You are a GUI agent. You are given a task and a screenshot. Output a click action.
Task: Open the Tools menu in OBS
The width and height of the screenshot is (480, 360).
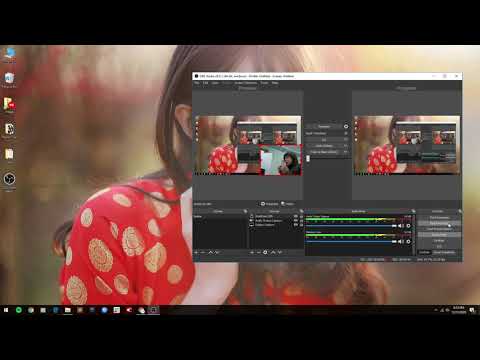264,83
